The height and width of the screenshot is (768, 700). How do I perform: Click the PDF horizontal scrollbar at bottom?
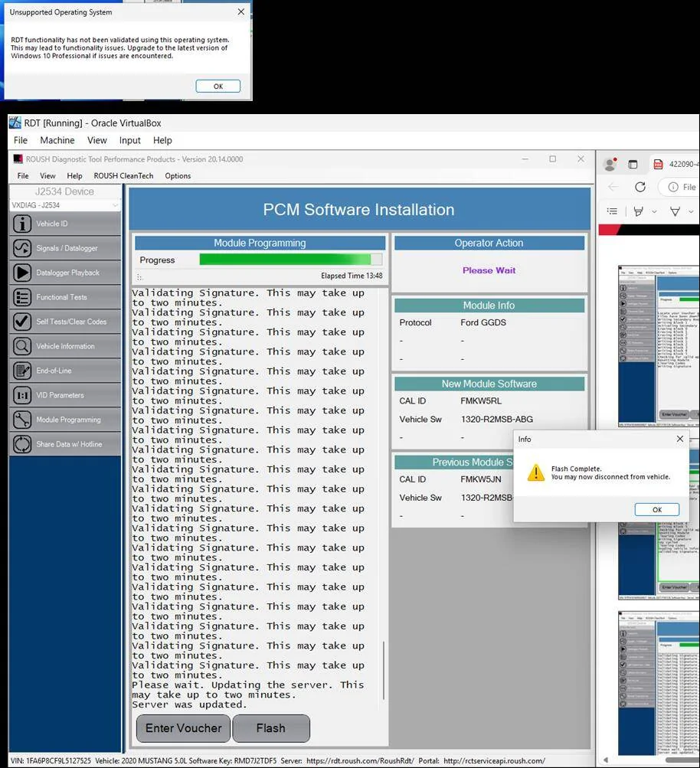click(682, 760)
